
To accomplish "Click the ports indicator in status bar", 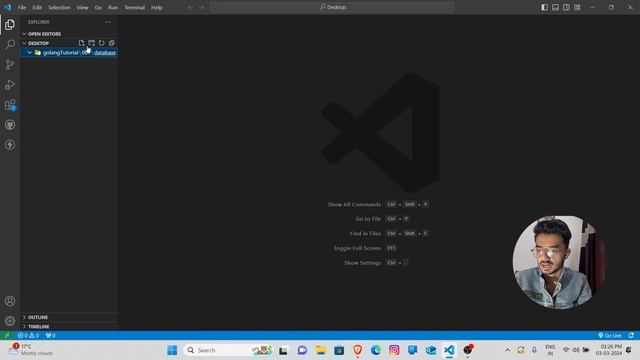I will (x=50, y=335).
